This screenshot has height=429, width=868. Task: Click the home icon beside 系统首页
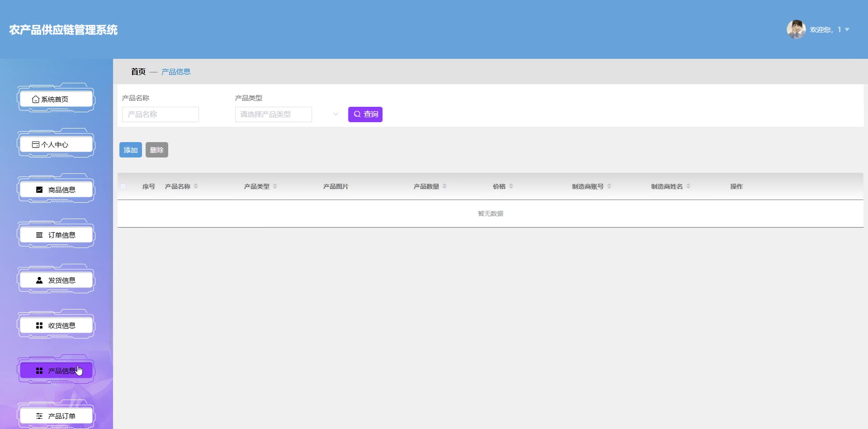[35, 99]
